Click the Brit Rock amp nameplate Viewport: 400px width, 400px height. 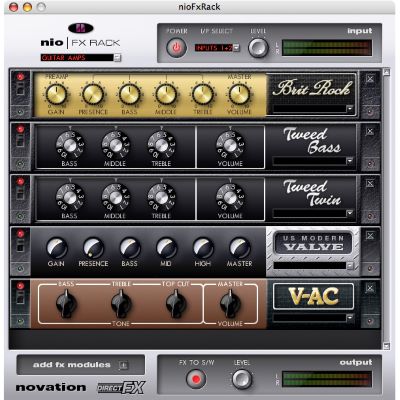(x=312, y=88)
